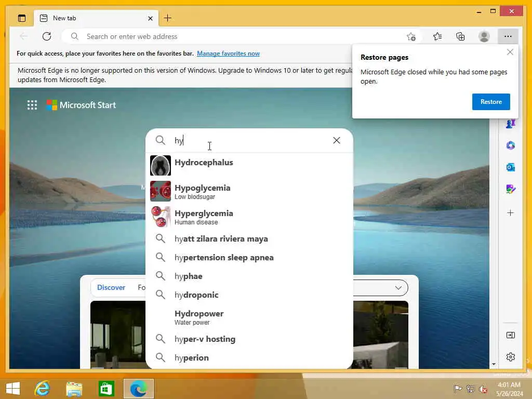The width and height of the screenshot is (532, 399).
Task: Open the tab actions menu icon
Action: [22, 18]
